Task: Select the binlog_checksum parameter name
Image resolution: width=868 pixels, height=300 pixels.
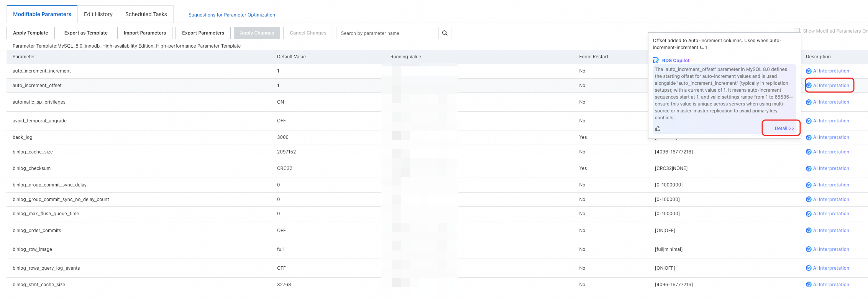Action: point(31,168)
